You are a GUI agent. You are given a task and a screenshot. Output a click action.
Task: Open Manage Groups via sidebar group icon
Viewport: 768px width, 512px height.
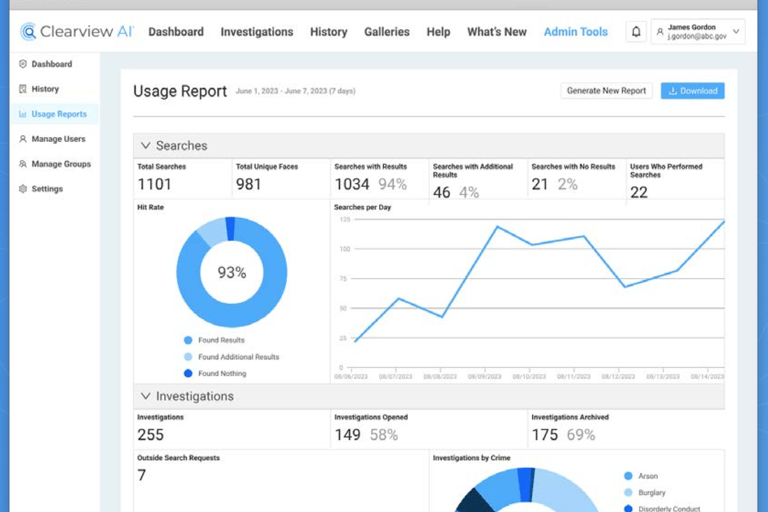pos(23,164)
